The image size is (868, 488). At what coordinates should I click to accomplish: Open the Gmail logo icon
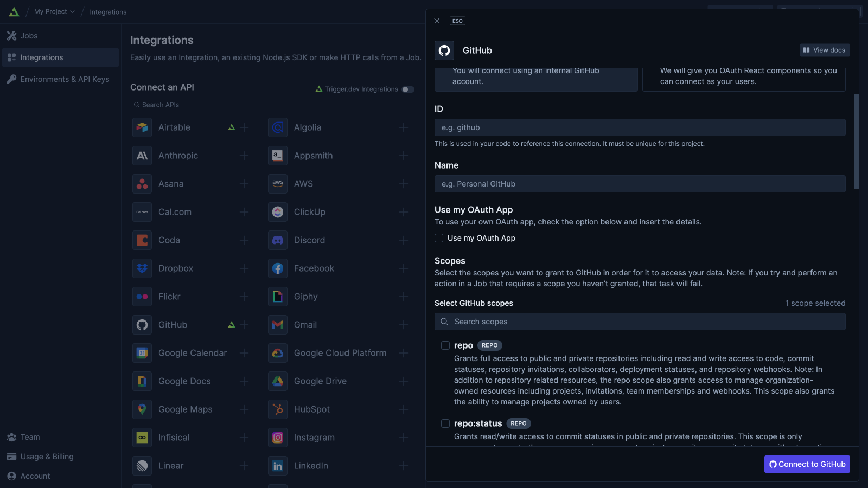[x=278, y=325]
